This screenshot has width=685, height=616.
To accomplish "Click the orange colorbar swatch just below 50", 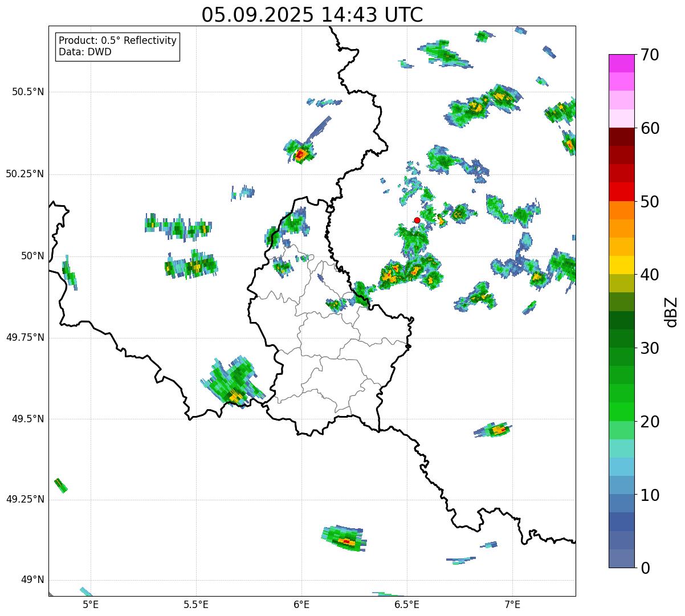I will tap(621, 210).
